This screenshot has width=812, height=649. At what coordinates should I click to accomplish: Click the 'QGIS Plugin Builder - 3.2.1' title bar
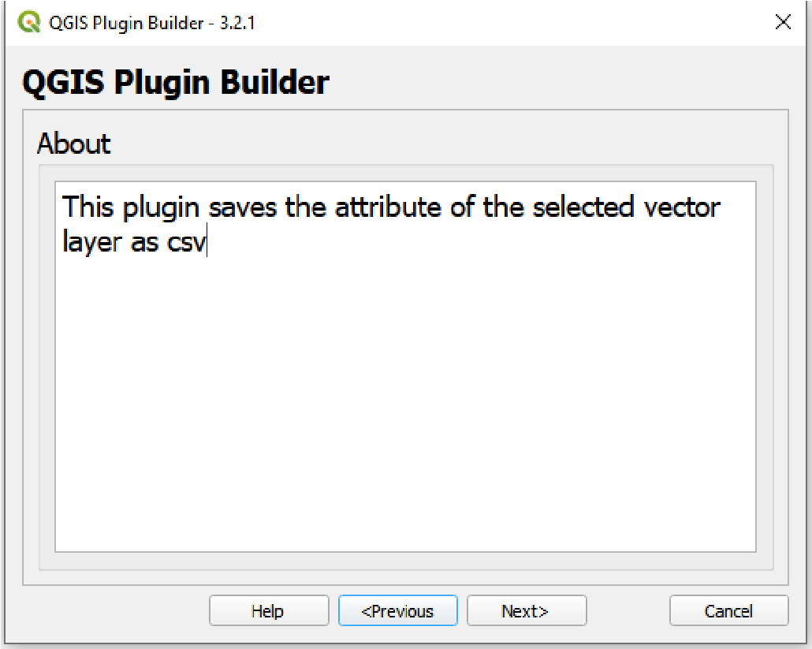[151, 23]
